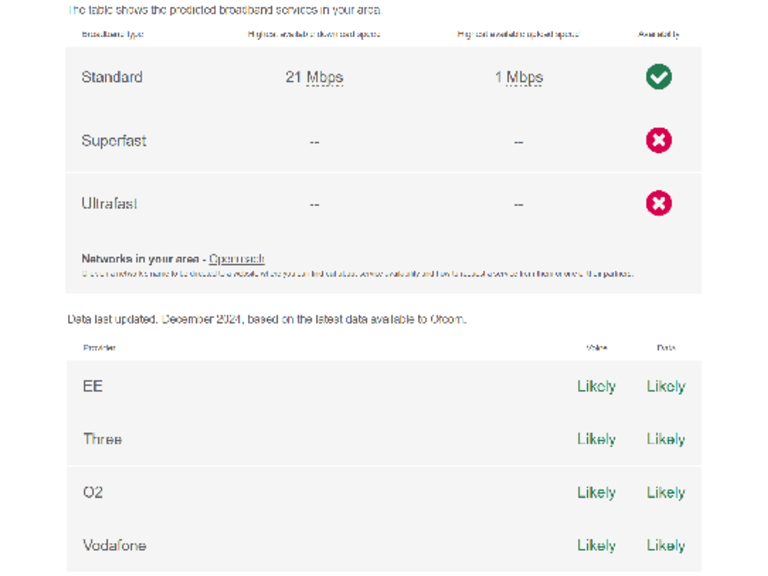Image resolution: width=768 pixels, height=576 pixels.
Task: Click Vodafone's voice coverage Likely status
Action: [596, 545]
